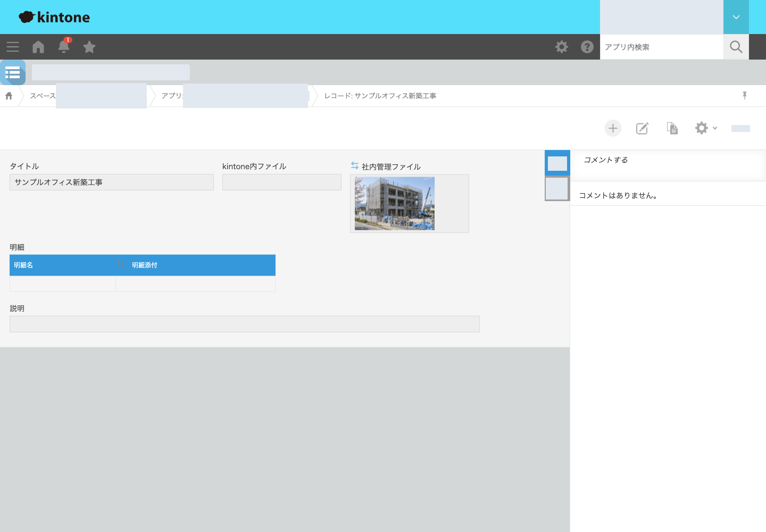Open the header settings gear

(562, 47)
